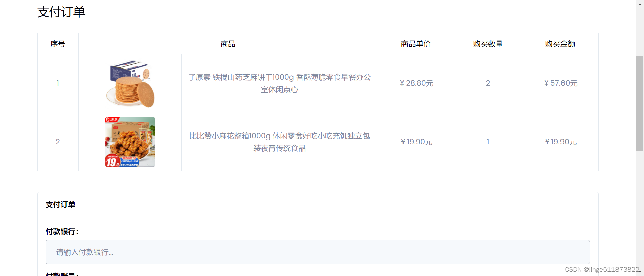This screenshot has width=644, height=276.
Task: Click quantity 1 in the 小麻花 row
Action: [488, 142]
